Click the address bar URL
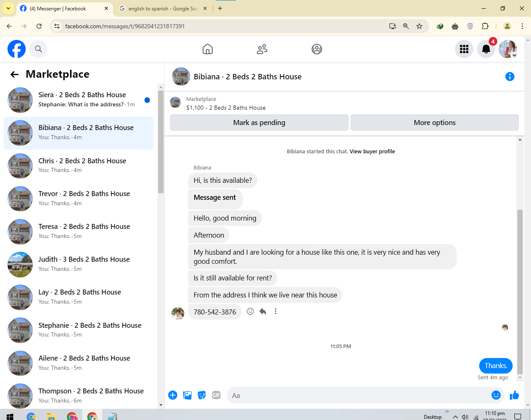 click(125, 26)
